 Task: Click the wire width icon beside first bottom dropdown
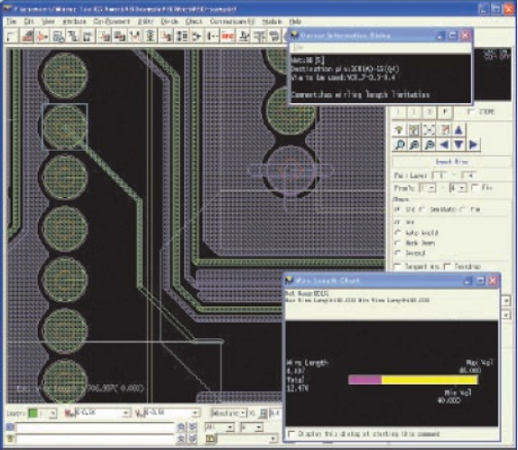pos(69,413)
